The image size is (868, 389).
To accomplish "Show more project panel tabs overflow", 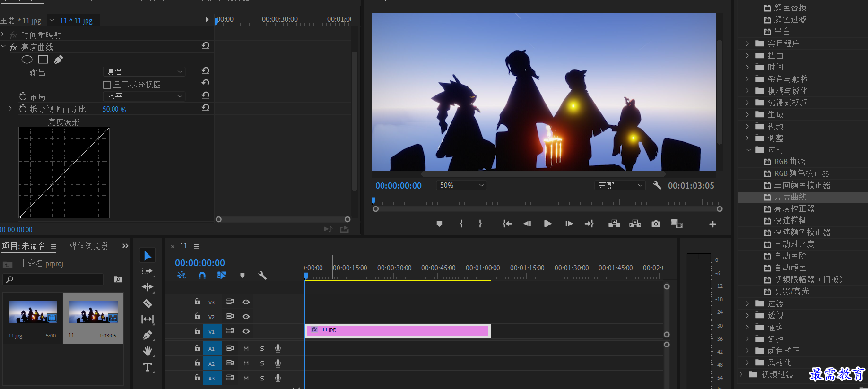I will click(x=125, y=246).
